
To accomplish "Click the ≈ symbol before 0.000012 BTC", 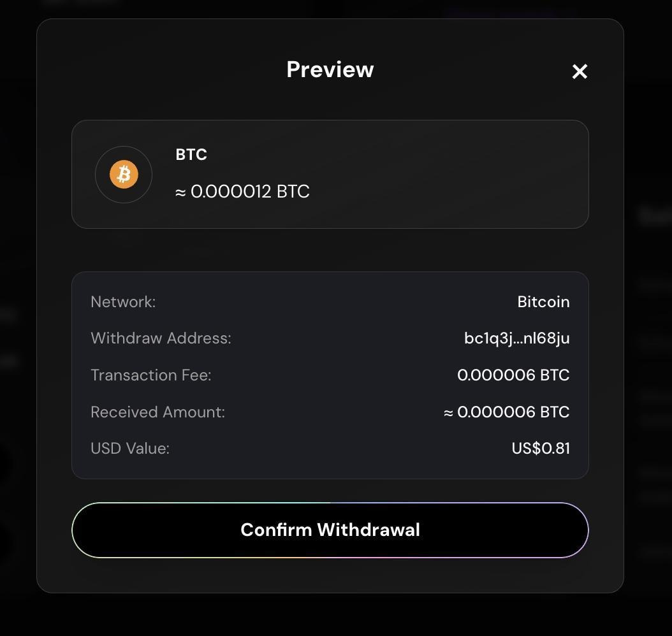I will pyautogui.click(x=180, y=192).
